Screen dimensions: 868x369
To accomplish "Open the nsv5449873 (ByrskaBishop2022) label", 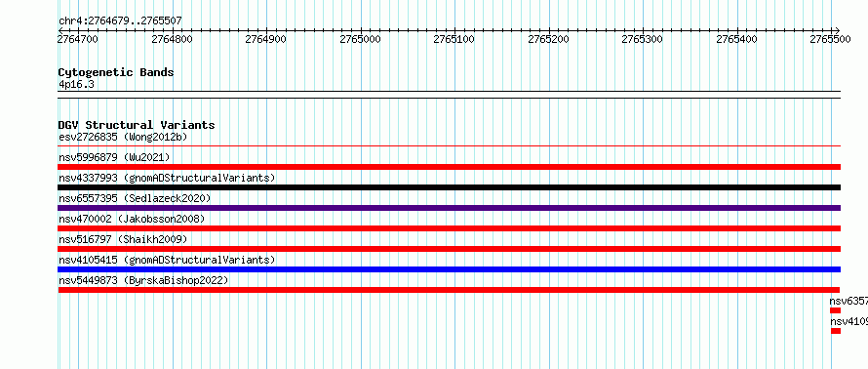I will [x=143, y=280].
